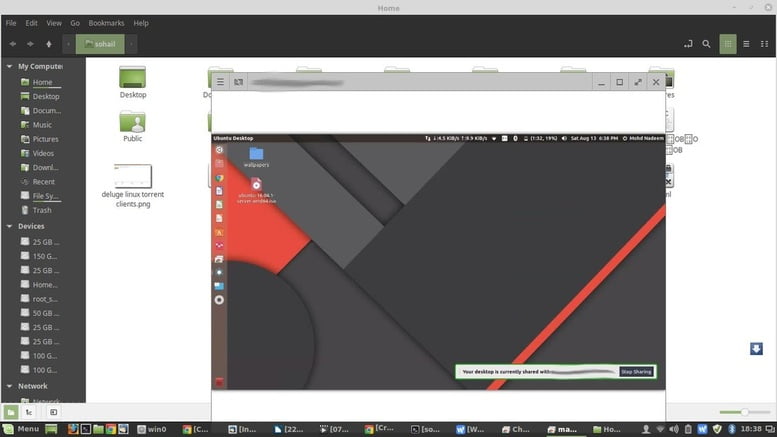This screenshot has width=777, height=437.
Task: Select Home in the sidebar
Action: click(43, 82)
